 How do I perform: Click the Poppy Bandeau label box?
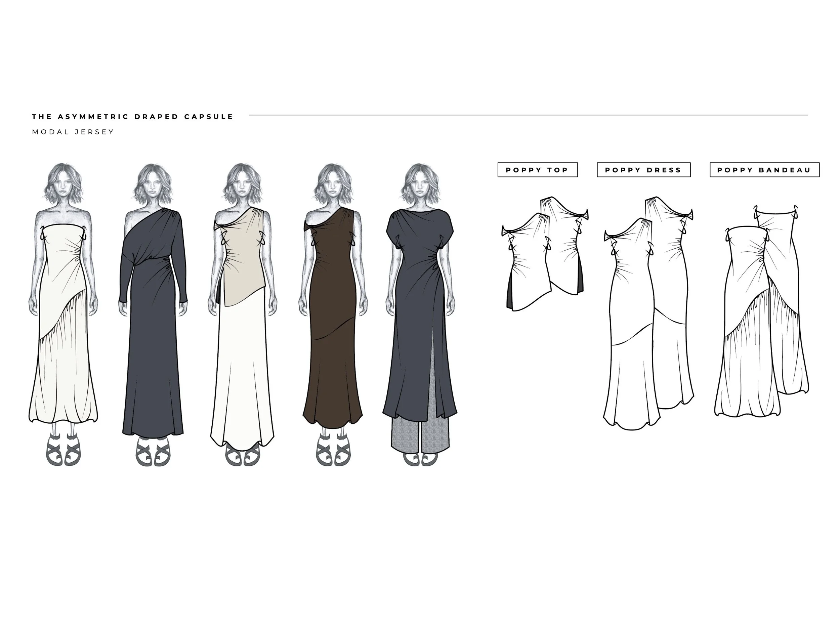(764, 170)
